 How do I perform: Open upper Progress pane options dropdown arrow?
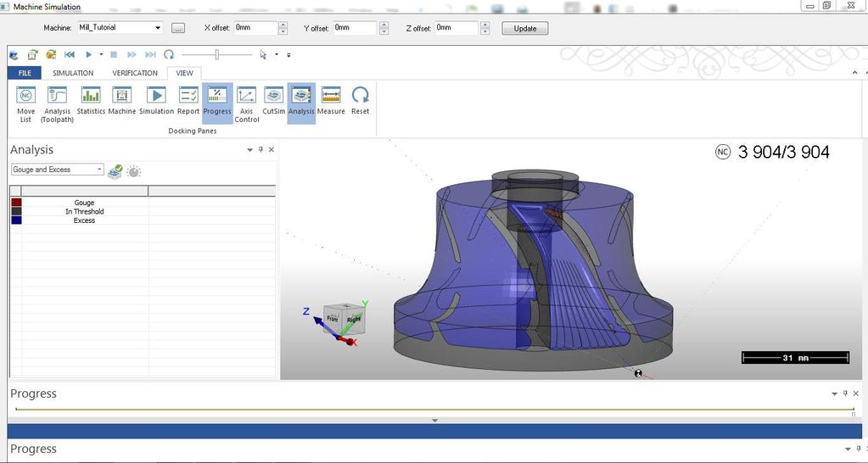[834, 393]
